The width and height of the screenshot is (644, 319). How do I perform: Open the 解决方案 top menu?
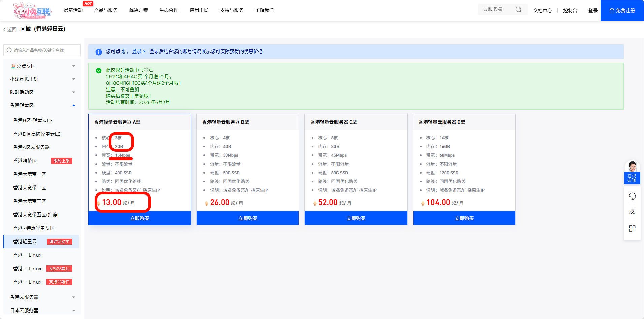pyautogui.click(x=138, y=10)
